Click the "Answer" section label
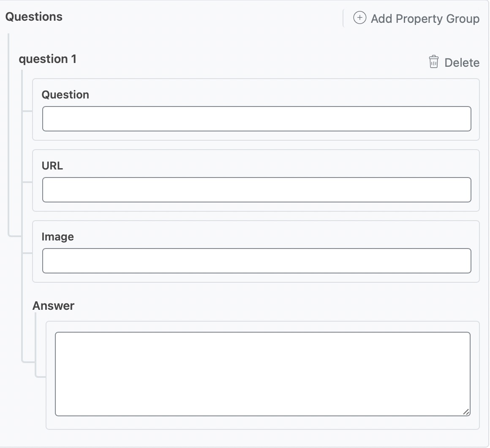The image size is (490, 448). (54, 306)
